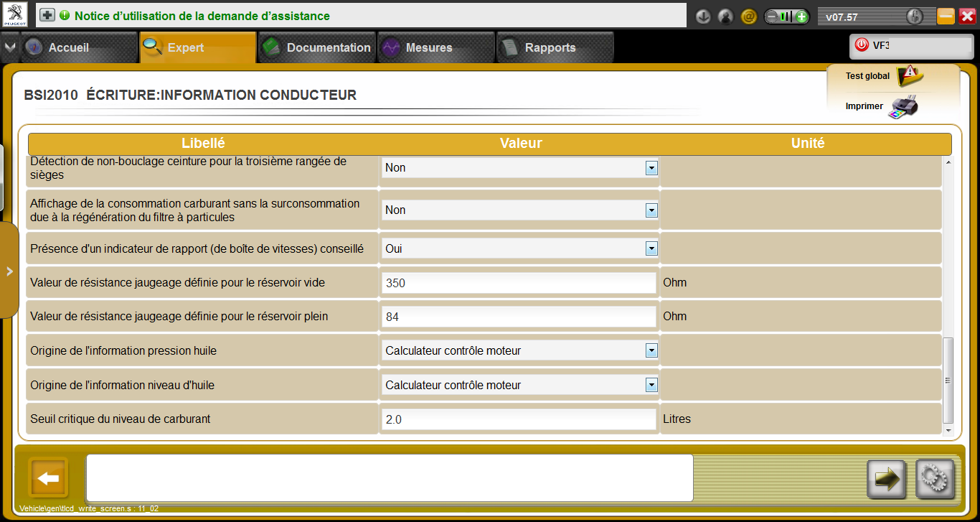Click the yellow @ email icon

coord(748,16)
